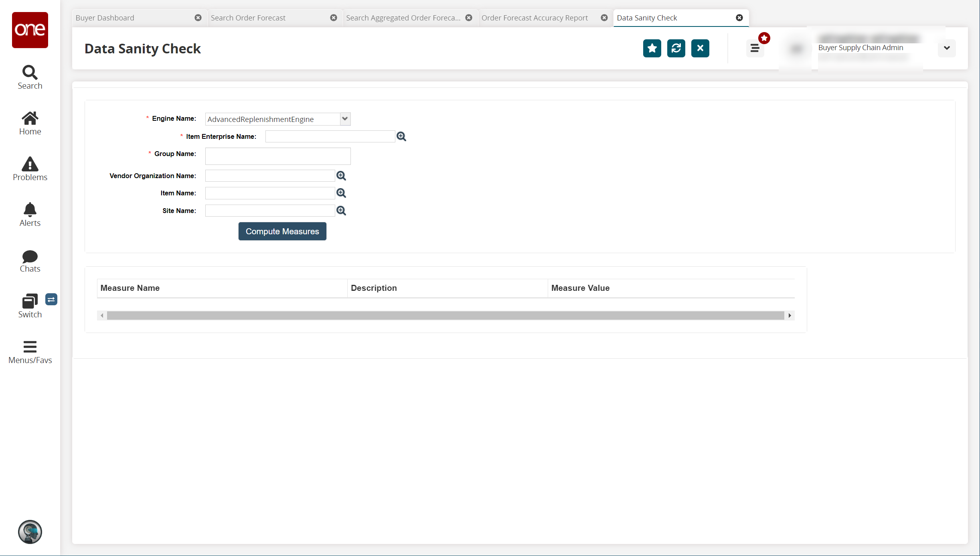Expand the Engine Name dropdown

[345, 119]
